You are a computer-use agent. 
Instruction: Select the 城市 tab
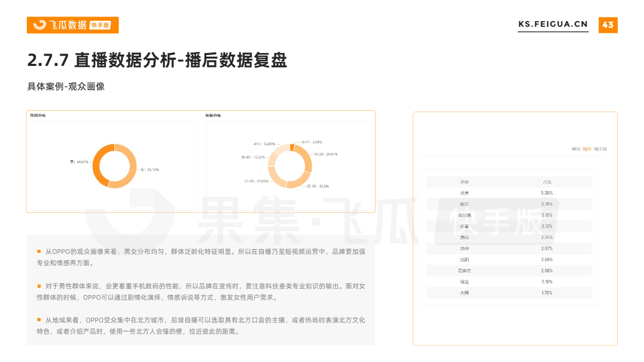[x=587, y=149]
